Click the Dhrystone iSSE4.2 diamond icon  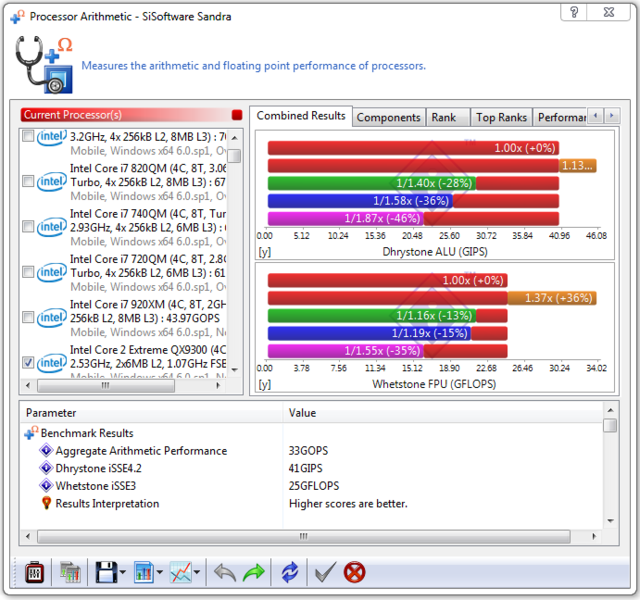46,468
